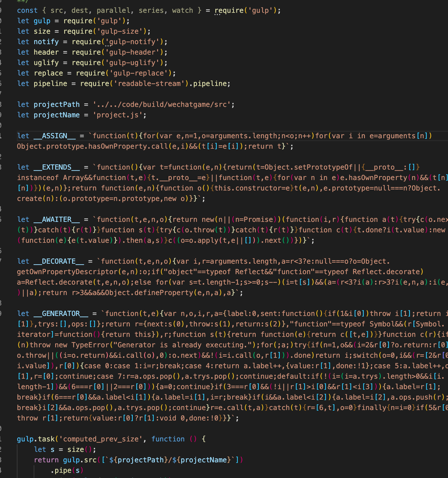Click the 'gulp.task' call
The image size is (448, 478).
(x=36, y=439)
